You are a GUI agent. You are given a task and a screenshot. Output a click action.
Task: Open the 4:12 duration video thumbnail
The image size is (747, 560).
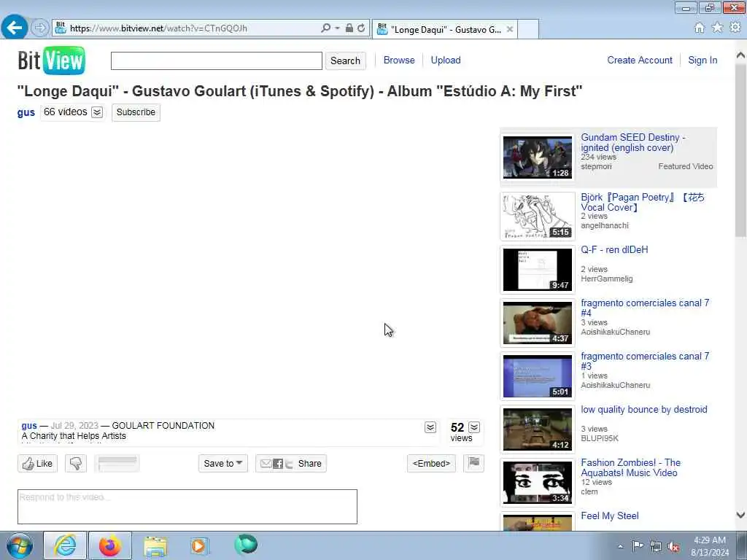(538, 429)
